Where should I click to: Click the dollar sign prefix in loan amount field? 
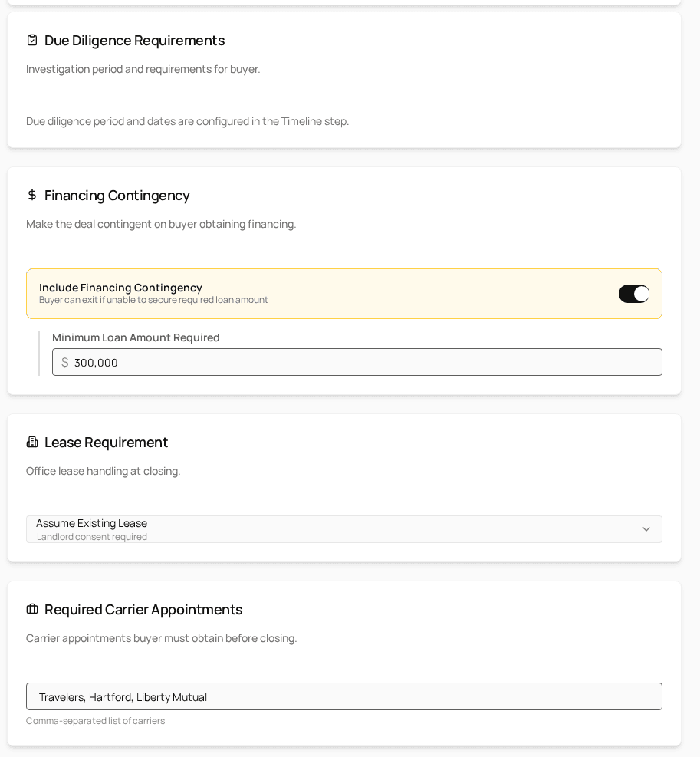64,362
